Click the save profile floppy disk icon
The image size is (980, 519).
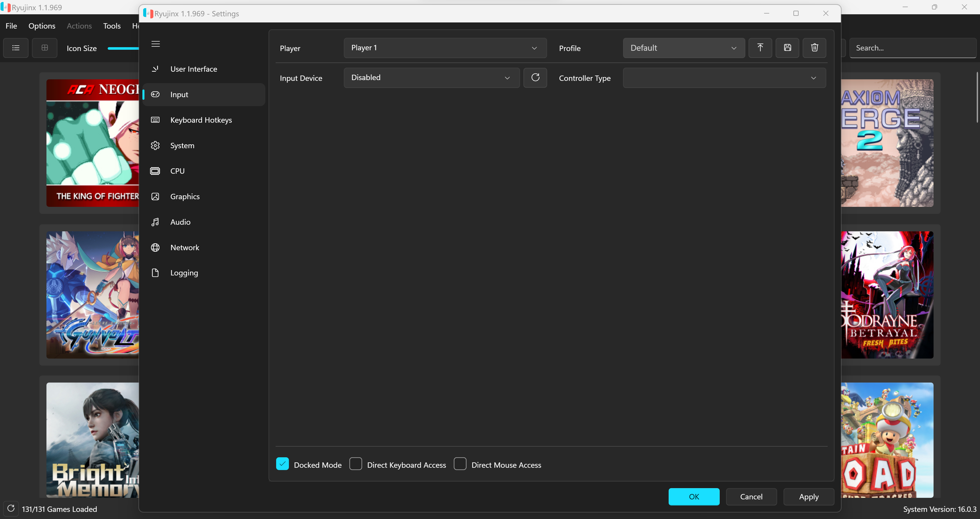[x=787, y=47]
